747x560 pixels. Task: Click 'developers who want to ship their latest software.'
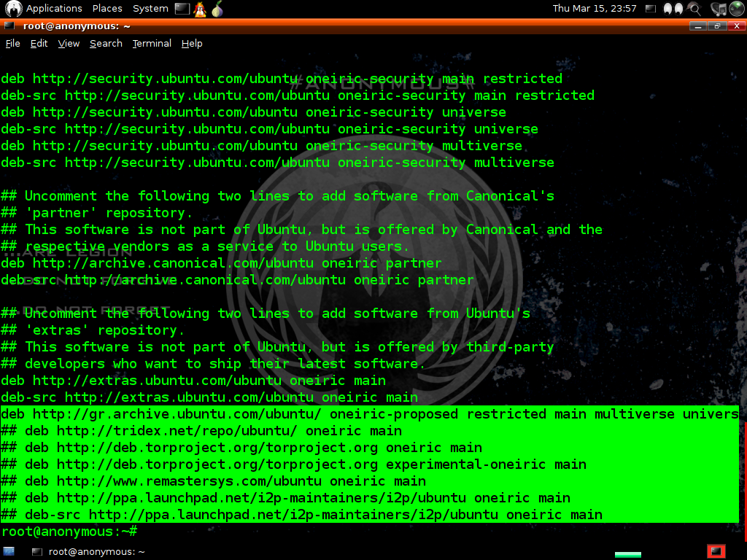tap(213, 363)
